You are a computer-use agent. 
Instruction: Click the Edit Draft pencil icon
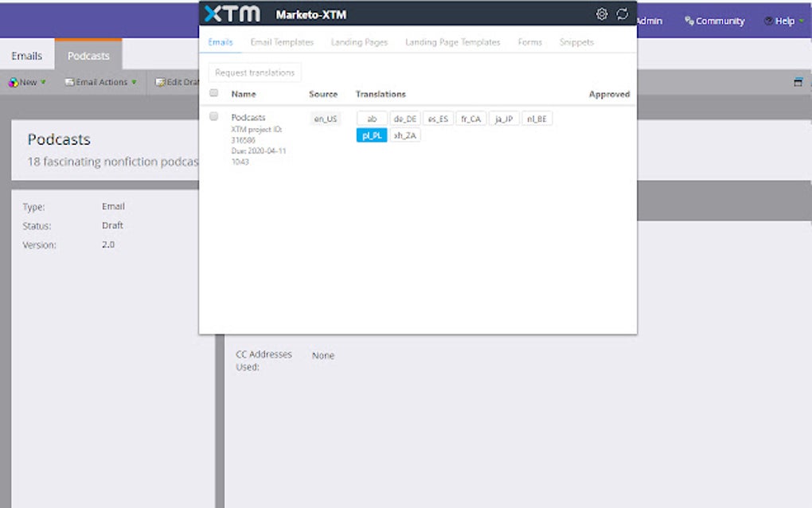(x=159, y=81)
